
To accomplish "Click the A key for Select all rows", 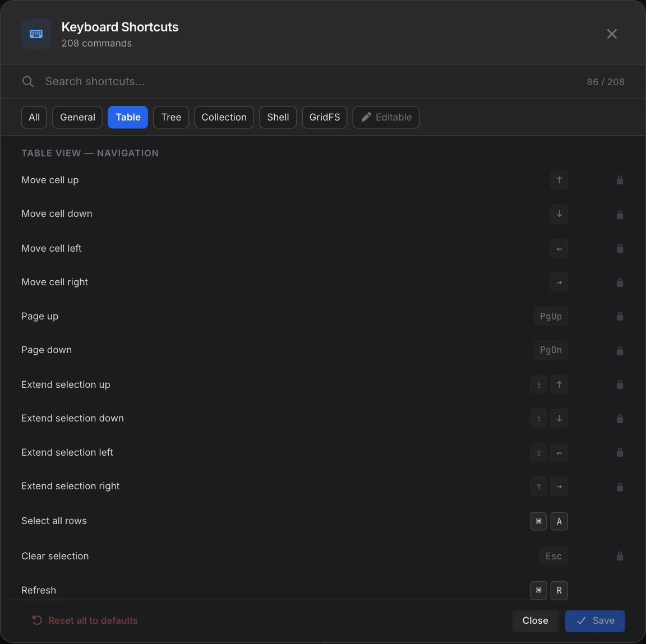I will click(559, 521).
